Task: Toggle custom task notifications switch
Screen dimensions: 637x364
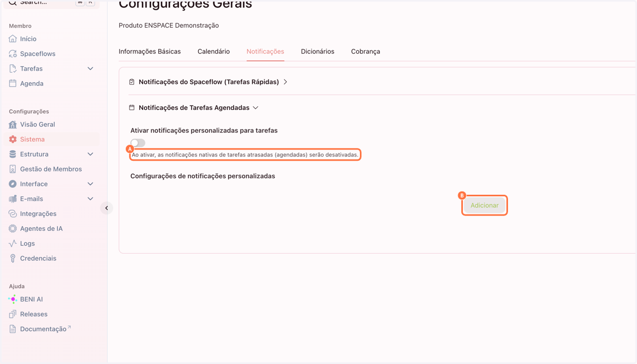Action: 138,143
